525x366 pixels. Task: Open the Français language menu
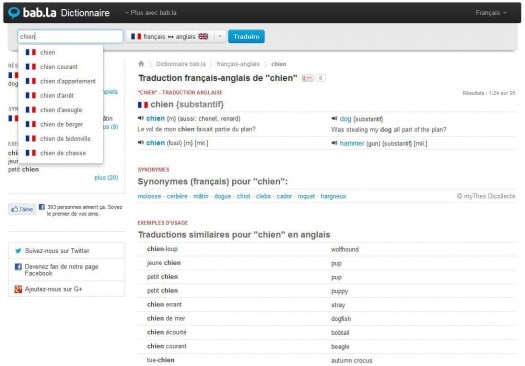coord(491,13)
